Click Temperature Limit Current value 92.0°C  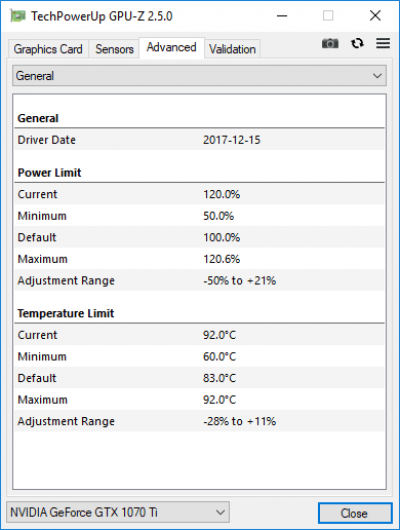pyautogui.click(x=219, y=335)
